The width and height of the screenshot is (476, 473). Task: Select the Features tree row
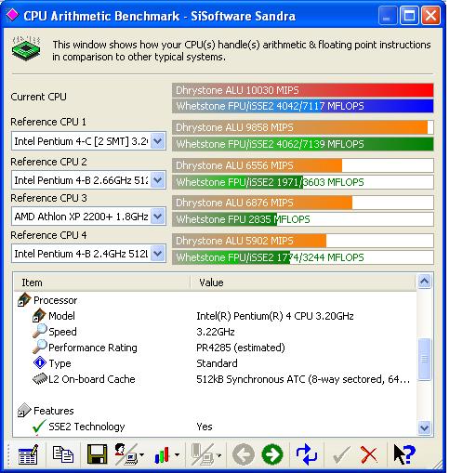tap(54, 411)
